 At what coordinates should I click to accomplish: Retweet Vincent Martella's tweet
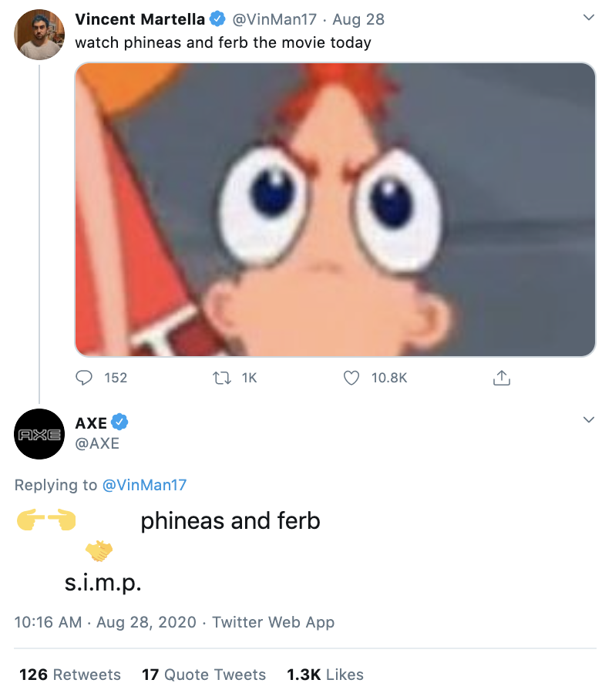tap(222, 378)
